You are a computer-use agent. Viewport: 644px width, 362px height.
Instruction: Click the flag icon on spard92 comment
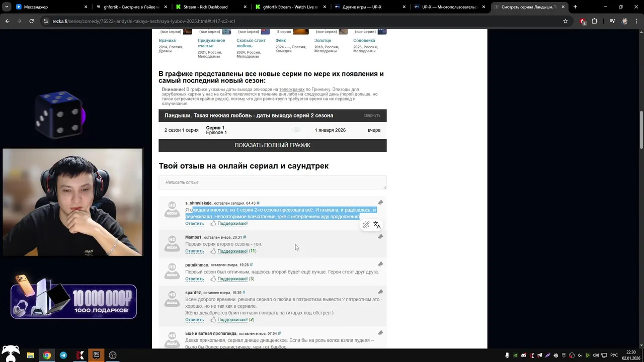click(x=380, y=292)
